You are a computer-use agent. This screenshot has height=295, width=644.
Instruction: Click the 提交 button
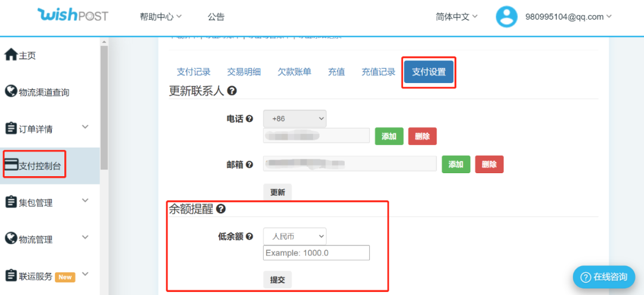click(277, 279)
